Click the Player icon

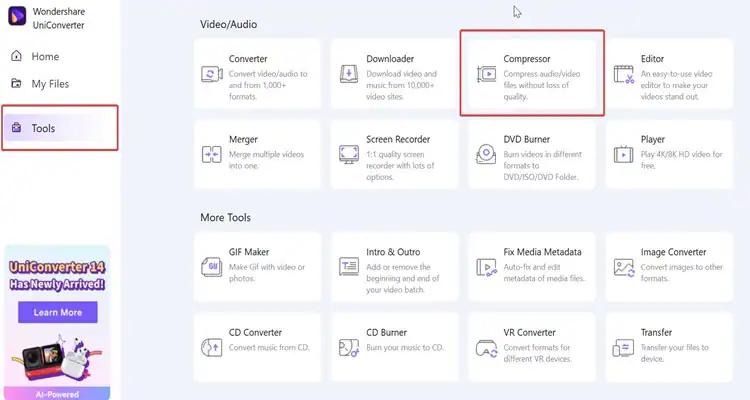click(x=623, y=155)
